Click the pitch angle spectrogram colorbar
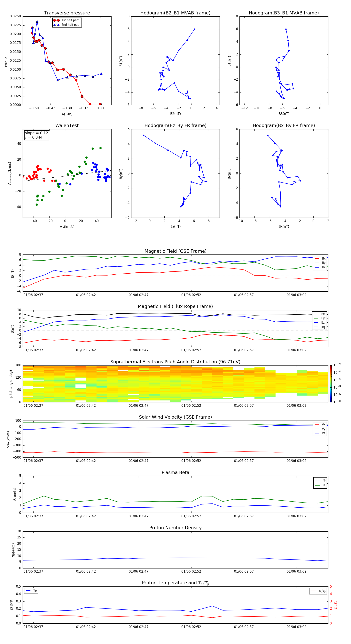Viewport: 351px width, 644px height. pos(331,384)
